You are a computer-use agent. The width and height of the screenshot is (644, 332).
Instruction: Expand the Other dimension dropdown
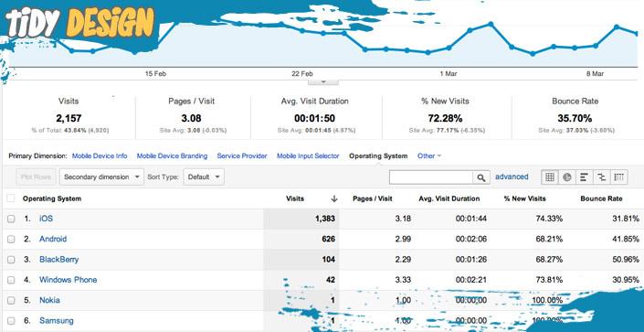tap(429, 156)
